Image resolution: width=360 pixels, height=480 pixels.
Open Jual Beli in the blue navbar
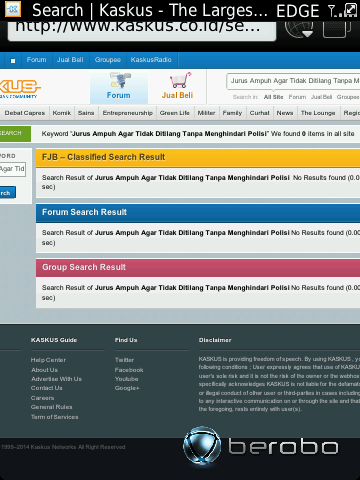(70, 60)
